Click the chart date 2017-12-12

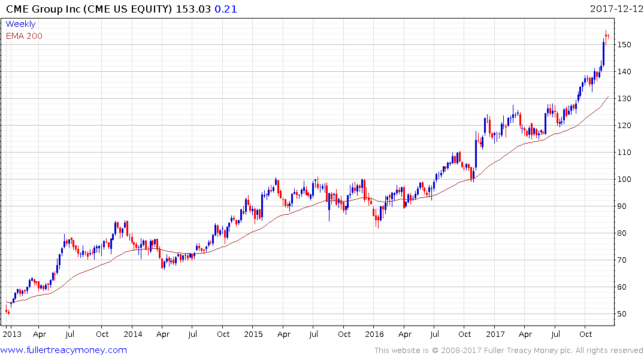(616, 9)
